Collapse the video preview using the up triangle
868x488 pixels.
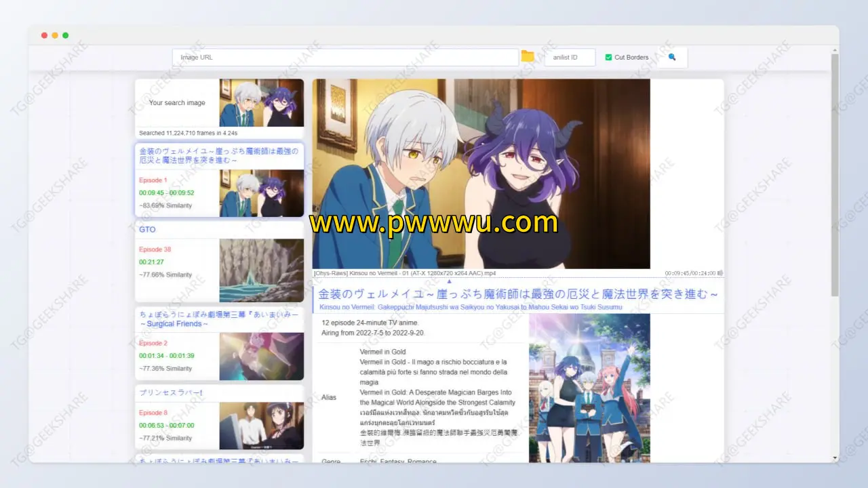[x=449, y=281]
